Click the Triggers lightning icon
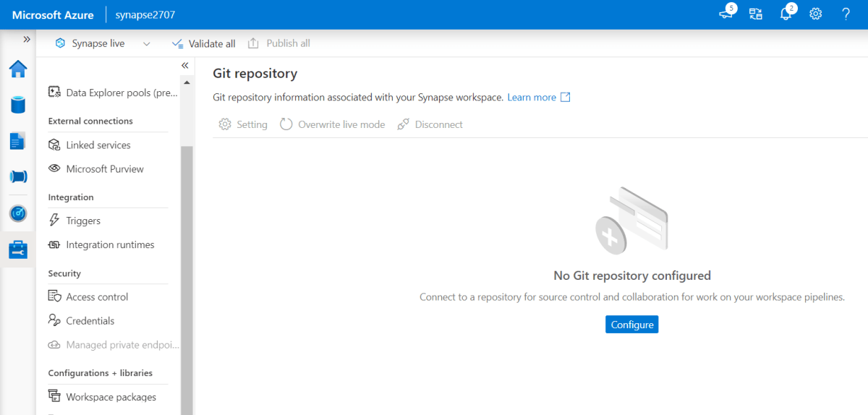This screenshot has width=868, height=415. pyautogui.click(x=54, y=221)
